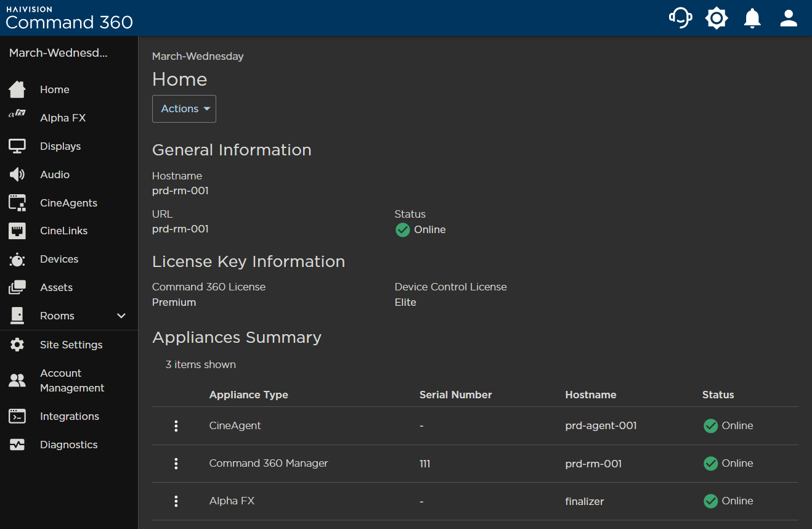
Task: Click the Alpha FX sidebar icon
Action: coord(17,113)
